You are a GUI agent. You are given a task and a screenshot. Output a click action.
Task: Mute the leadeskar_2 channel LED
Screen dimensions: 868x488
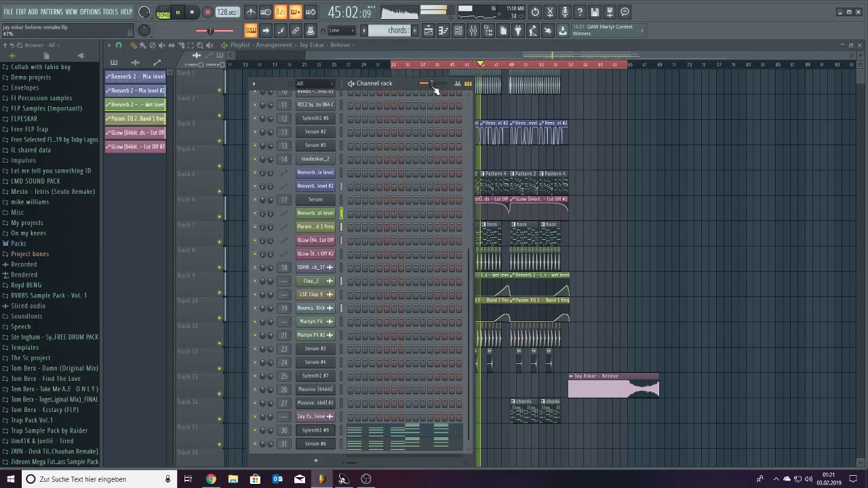(x=255, y=159)
